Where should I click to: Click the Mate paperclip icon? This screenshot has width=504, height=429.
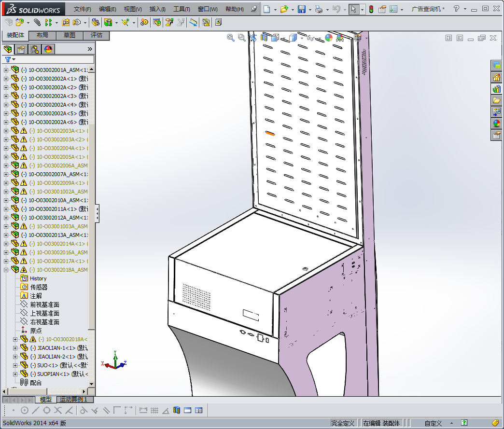click(37, 22)
